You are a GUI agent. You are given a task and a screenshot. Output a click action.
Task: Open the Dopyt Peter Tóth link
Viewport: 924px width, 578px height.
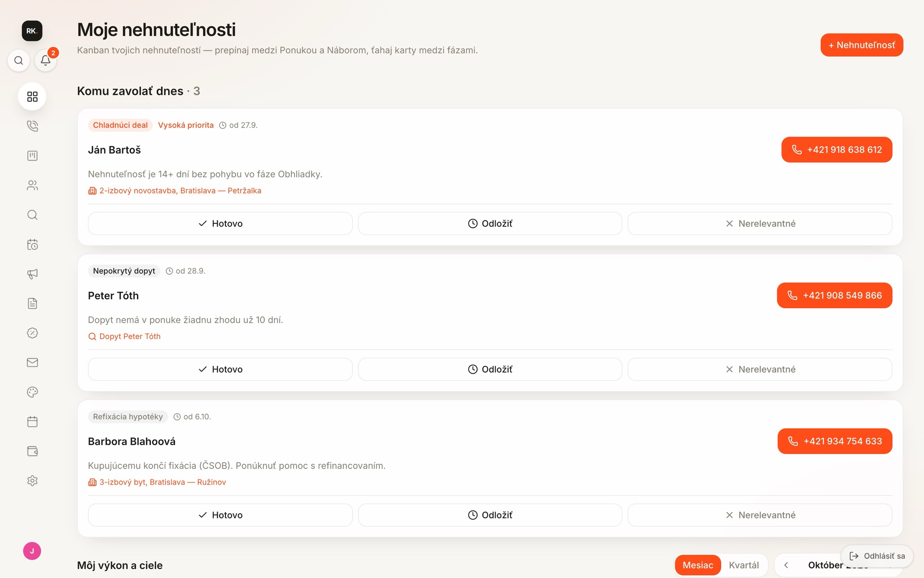pos(124,336)
